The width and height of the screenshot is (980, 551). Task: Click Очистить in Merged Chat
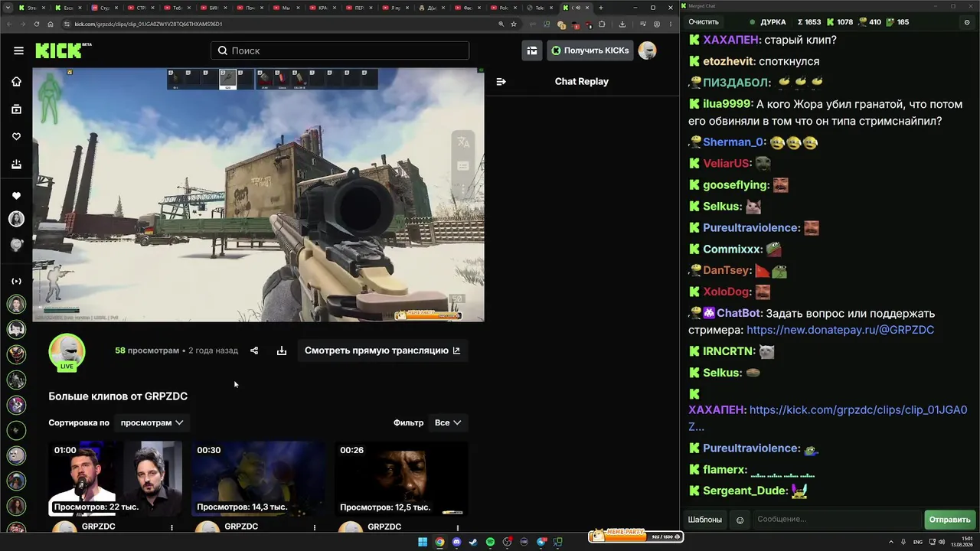704,22
